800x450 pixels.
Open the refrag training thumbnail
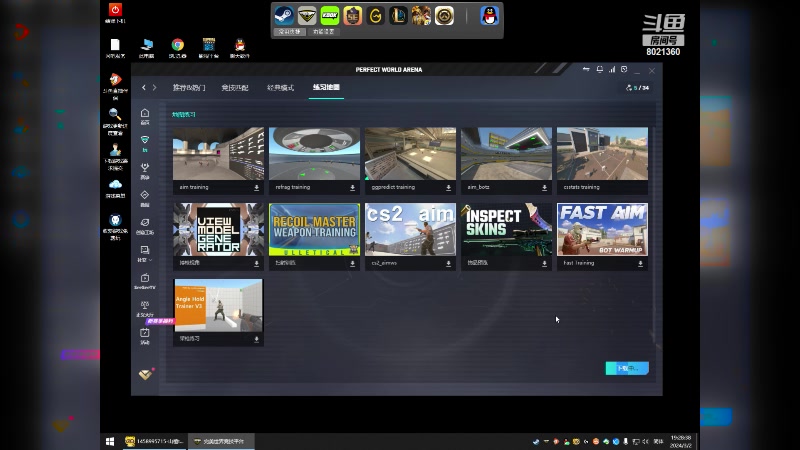click(x=314, y=154)
